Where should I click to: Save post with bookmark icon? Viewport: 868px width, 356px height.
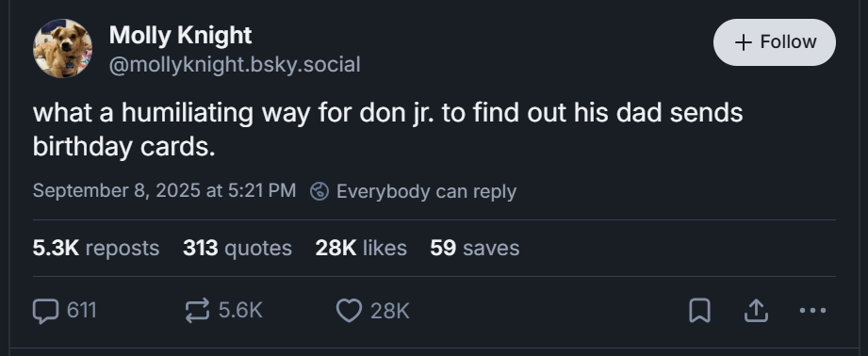click(x=699, y=310)
